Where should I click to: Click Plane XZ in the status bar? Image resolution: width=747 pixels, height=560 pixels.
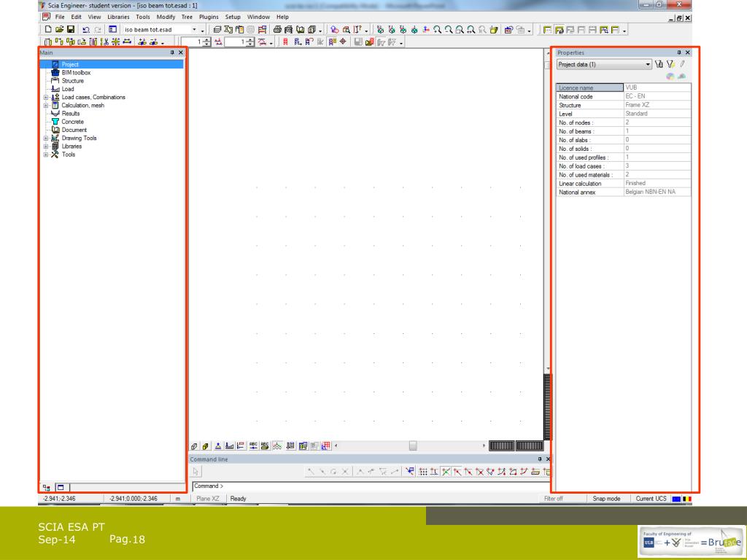tap(208, 499)
